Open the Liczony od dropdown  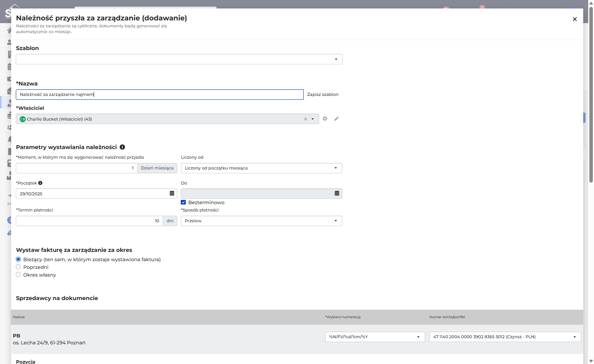pyautogui.click(x=261, y=168)
